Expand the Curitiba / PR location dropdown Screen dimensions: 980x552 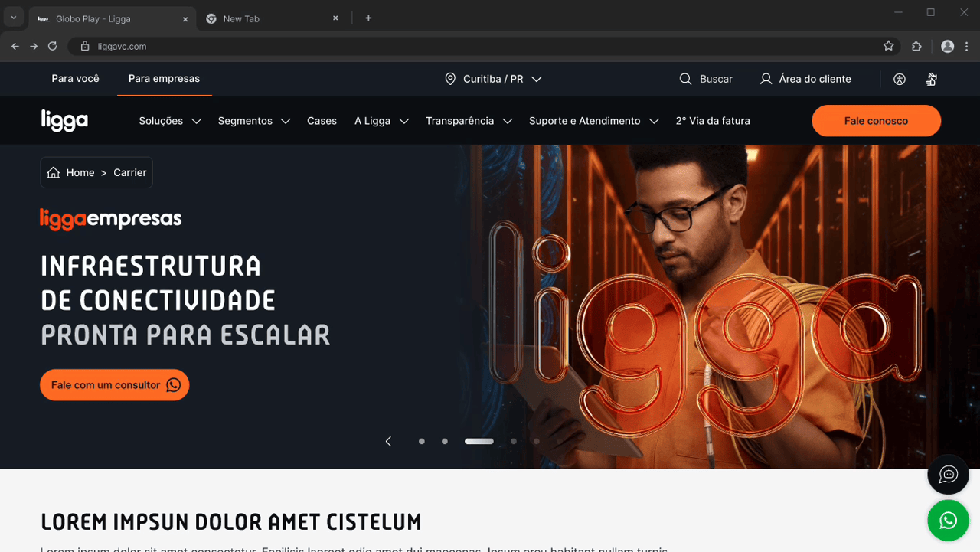493,79
